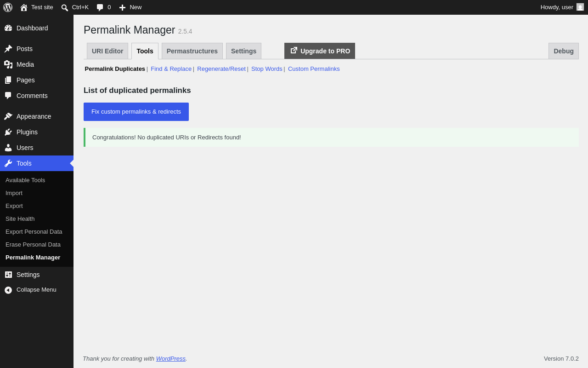The width and height of the screenshot is (588, 368).
Task: Open the Appearance menu label
Action: (x=34, y=116)
